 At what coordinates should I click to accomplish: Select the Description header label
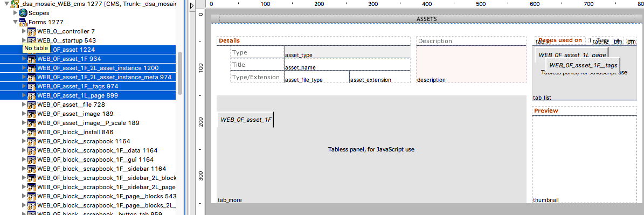435,41
